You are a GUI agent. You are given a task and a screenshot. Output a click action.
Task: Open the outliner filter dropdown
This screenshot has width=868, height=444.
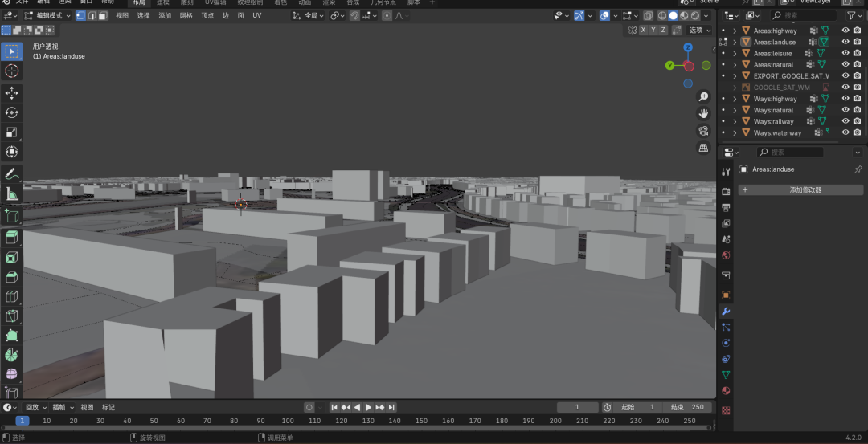coord(854,15)
